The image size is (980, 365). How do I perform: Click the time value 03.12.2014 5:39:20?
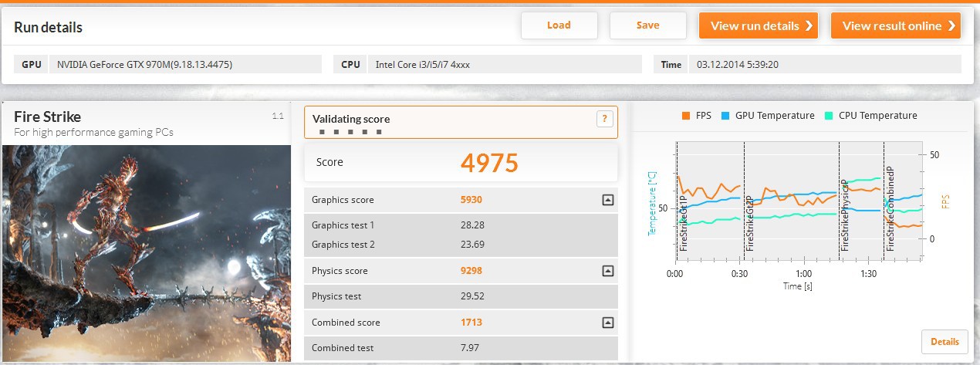[824, 64]
